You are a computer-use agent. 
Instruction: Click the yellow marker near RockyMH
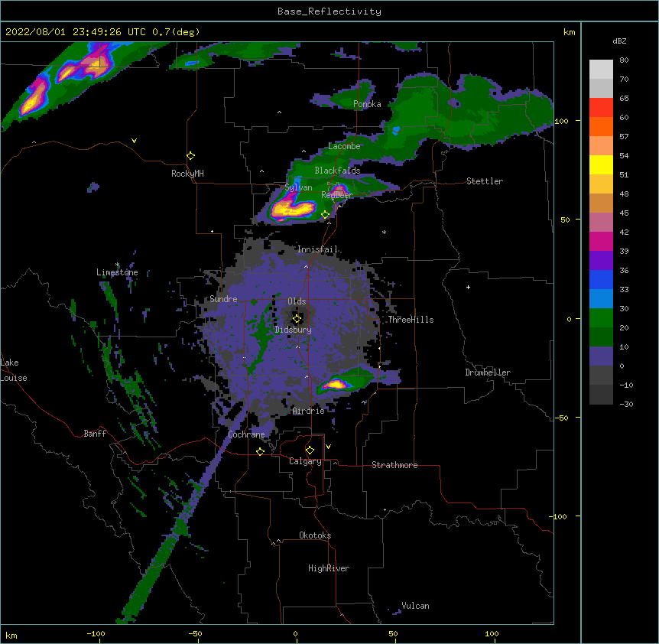(190, 156)
